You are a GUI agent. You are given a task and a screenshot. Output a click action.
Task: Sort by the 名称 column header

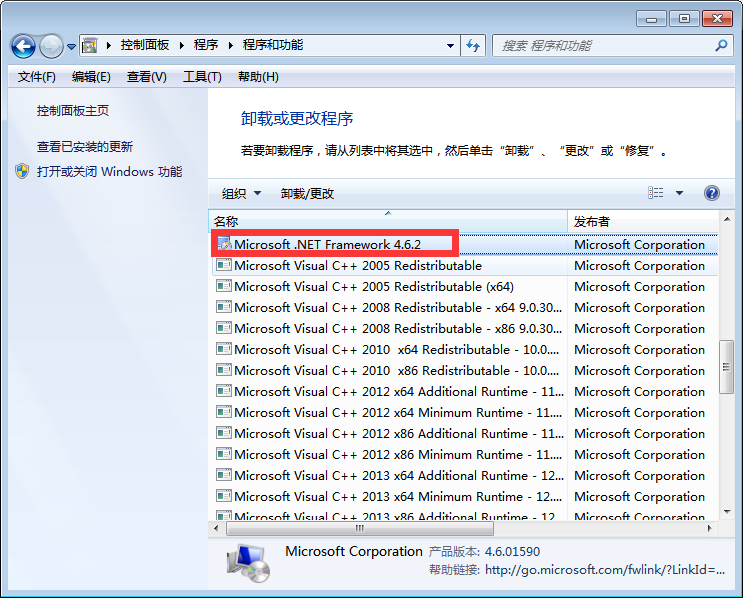click(x=388, y=221)
